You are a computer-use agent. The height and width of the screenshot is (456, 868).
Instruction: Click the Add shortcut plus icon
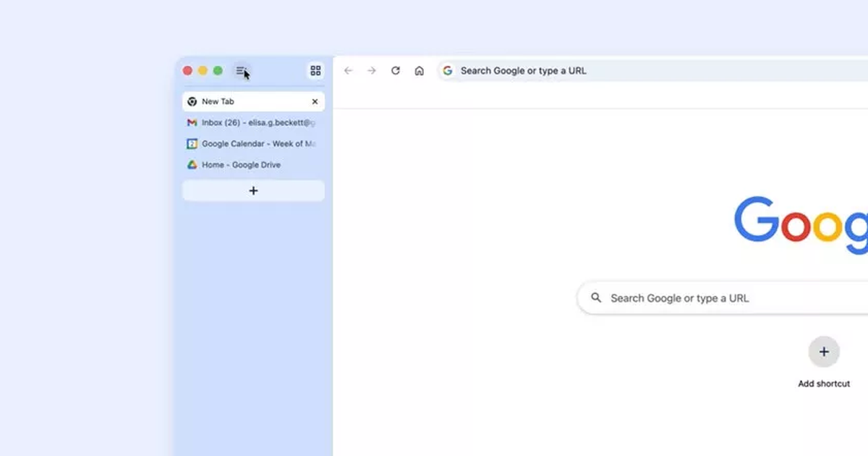tap(824, 351)
